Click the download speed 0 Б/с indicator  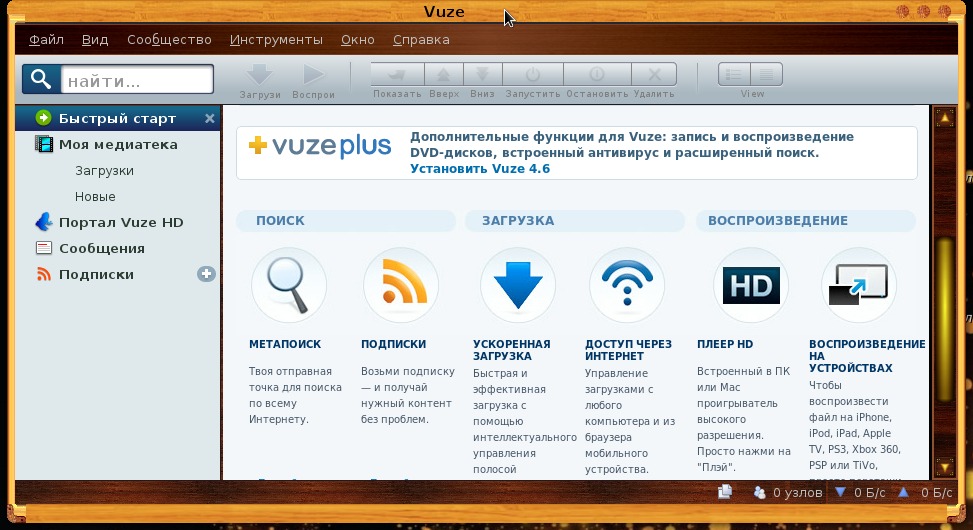(x=860, y=493)
